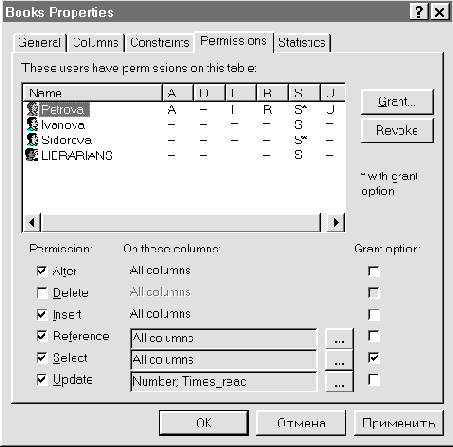Click the left scroll arrow
This screenshot has width=453, height=447.
point(32,222)
